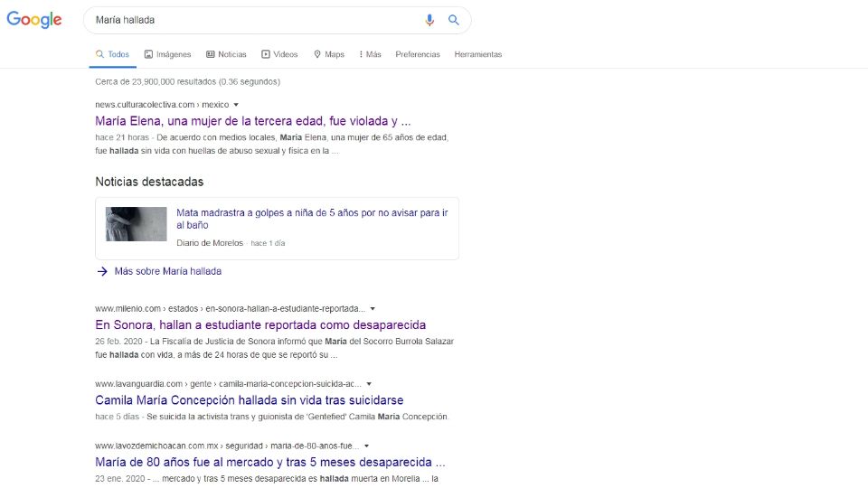Viewport: 868px width, 488px height.
Task: Open the En Sonora hallan a estudiante result
Action: tap(260, 324)
